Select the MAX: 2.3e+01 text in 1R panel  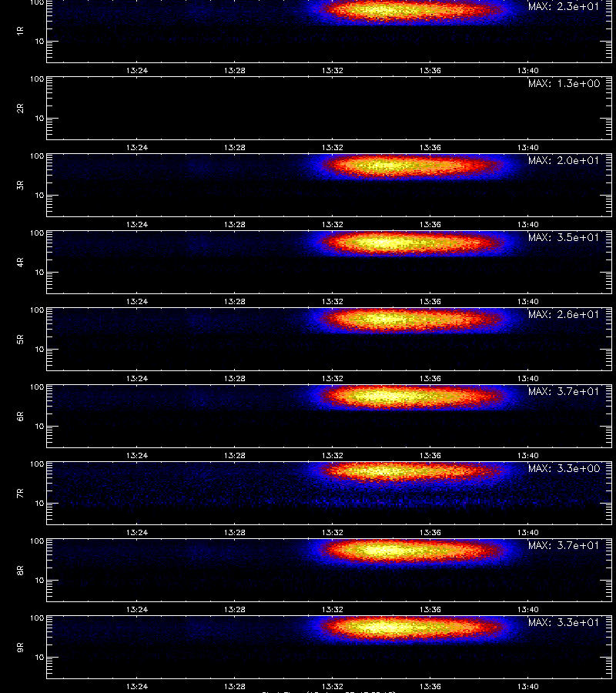564,7
